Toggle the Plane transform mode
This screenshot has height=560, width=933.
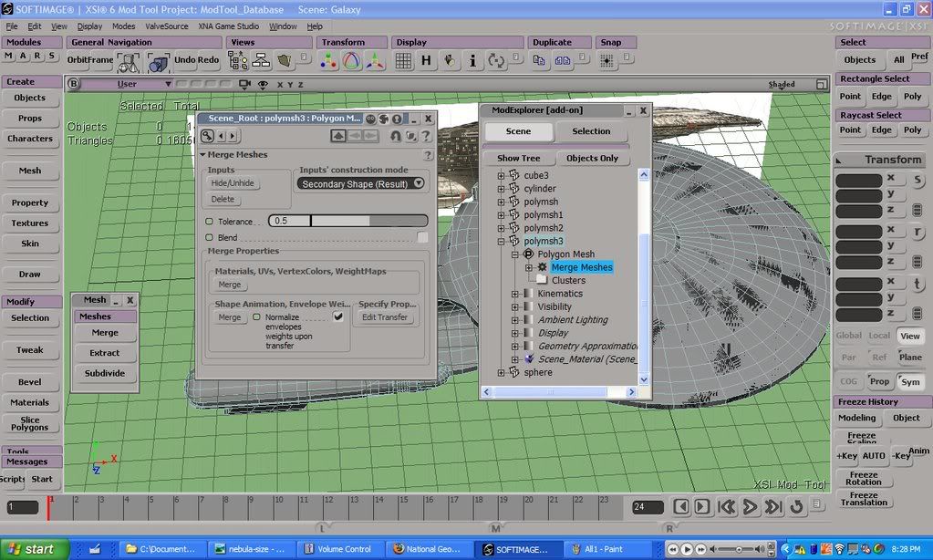click(910, 357)
